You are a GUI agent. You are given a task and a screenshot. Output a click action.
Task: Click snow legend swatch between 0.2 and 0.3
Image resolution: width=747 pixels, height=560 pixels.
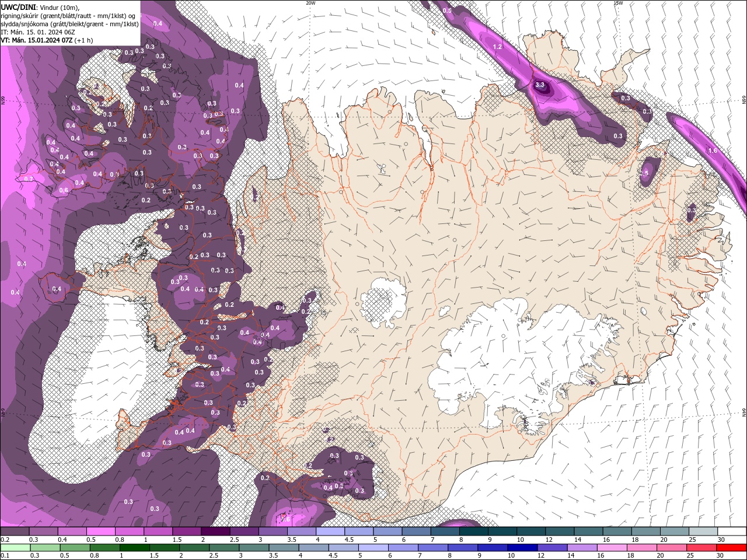[x=15, y=531]
